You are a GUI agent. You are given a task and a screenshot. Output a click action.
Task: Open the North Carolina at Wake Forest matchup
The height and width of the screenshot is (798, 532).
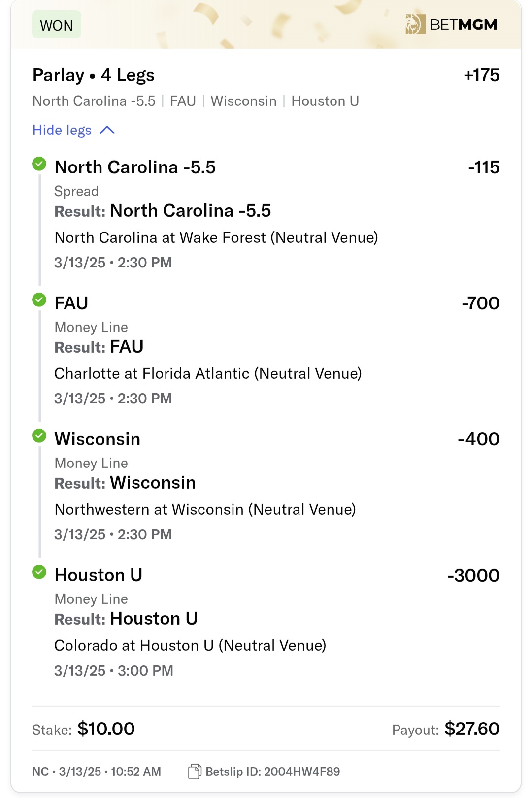(x=216, y=237)
